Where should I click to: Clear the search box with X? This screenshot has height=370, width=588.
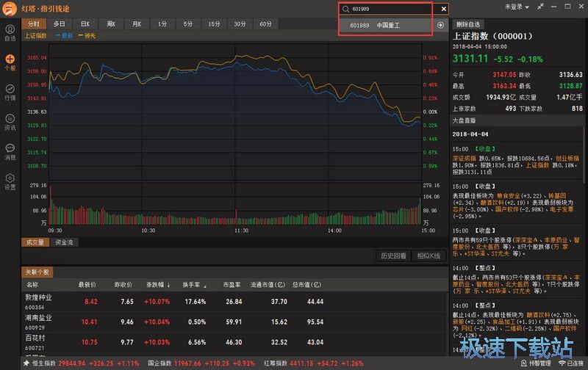click(x=444, y=9)
